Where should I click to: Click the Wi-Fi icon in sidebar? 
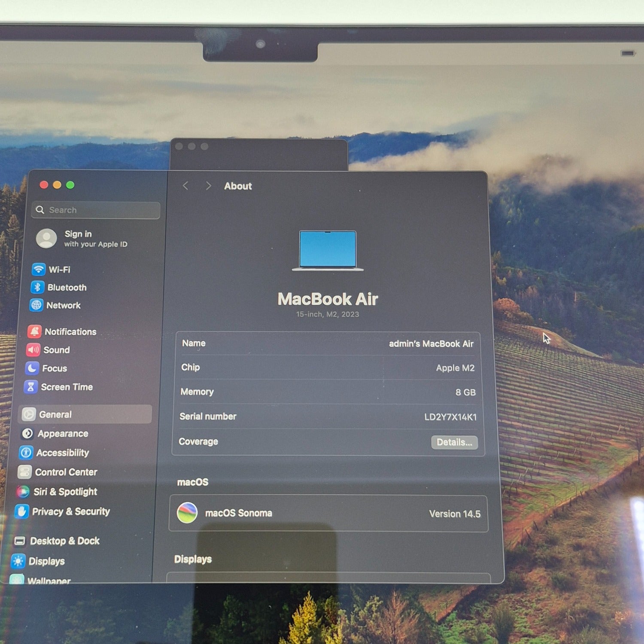pyautogui.click(x=39, y=269)
